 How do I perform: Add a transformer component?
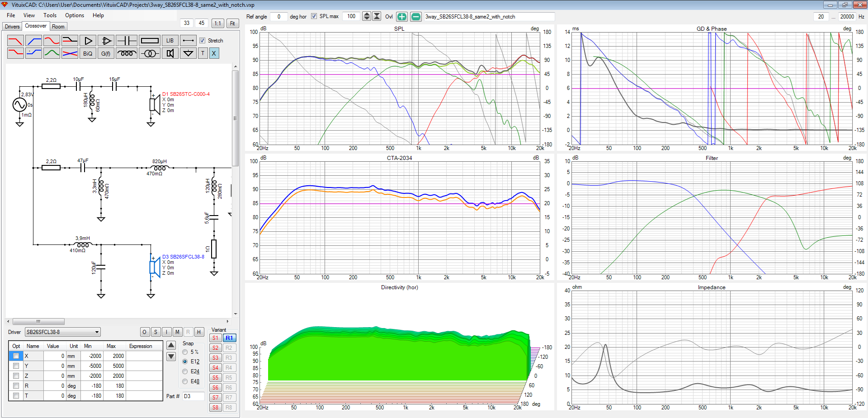(x=150, y=53)
